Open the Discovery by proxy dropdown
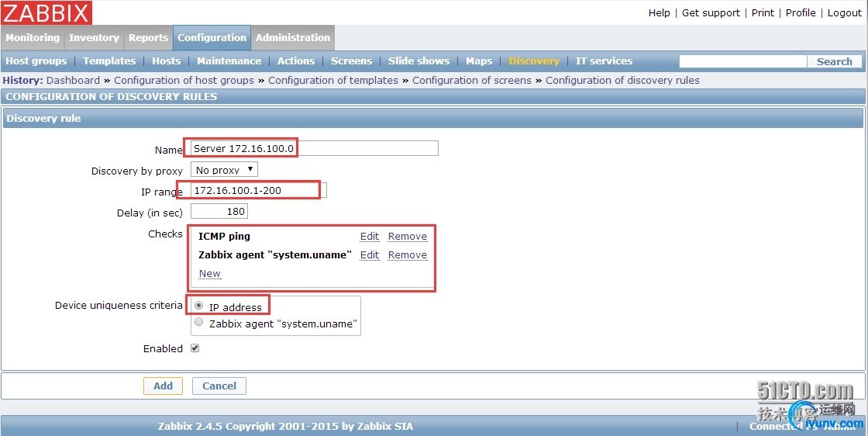 click(x=224, y=170)
